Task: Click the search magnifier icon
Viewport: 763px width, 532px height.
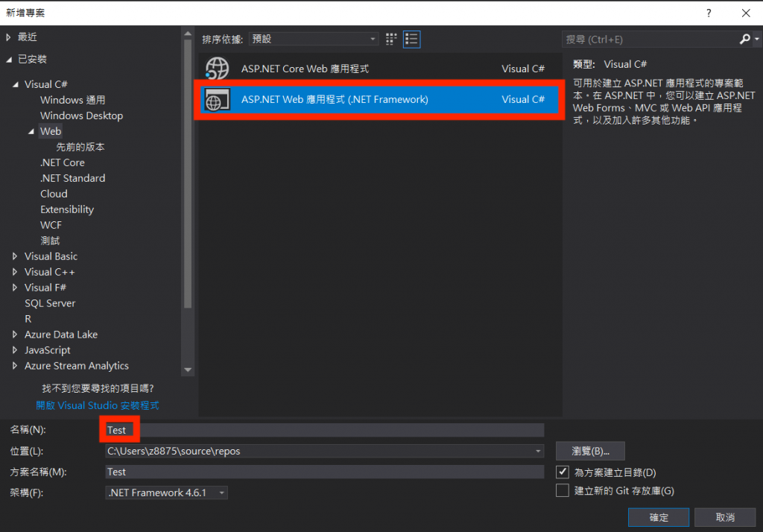Action: [744, 39]
